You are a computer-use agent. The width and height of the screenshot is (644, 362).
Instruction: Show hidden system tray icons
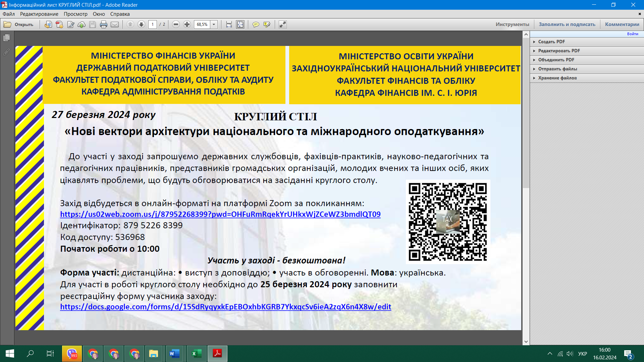point(550,354)
